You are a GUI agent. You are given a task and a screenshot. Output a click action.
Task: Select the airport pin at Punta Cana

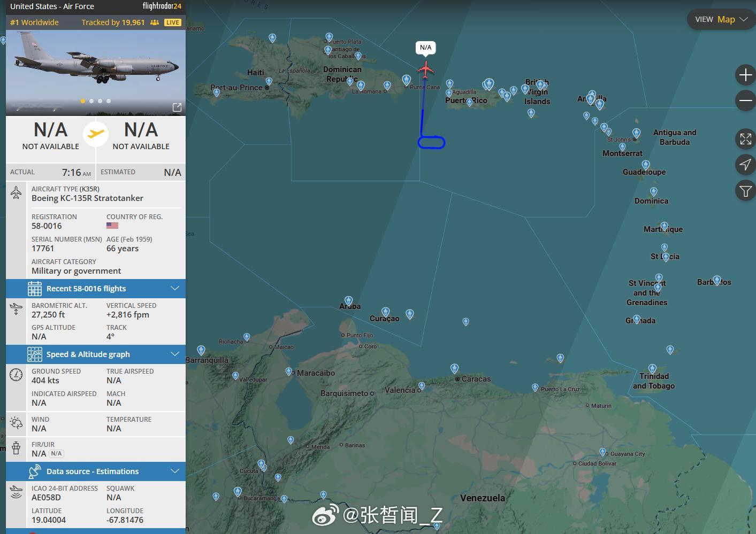406,80
